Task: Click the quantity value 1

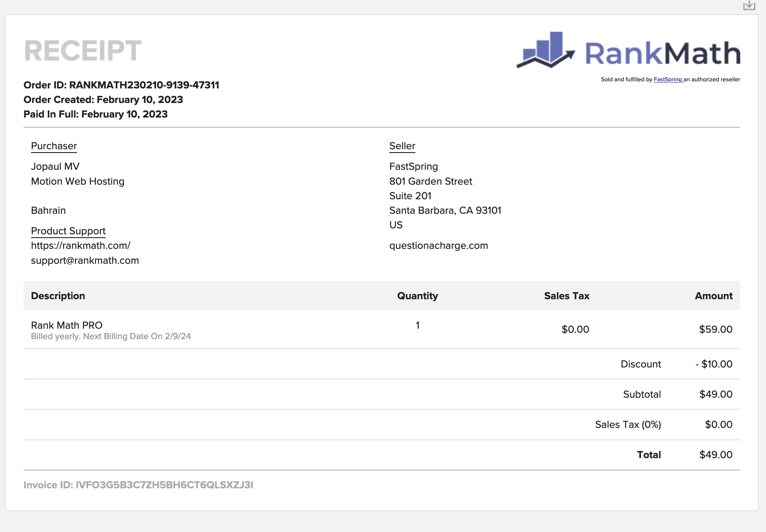Action: (x=418, y=325)
